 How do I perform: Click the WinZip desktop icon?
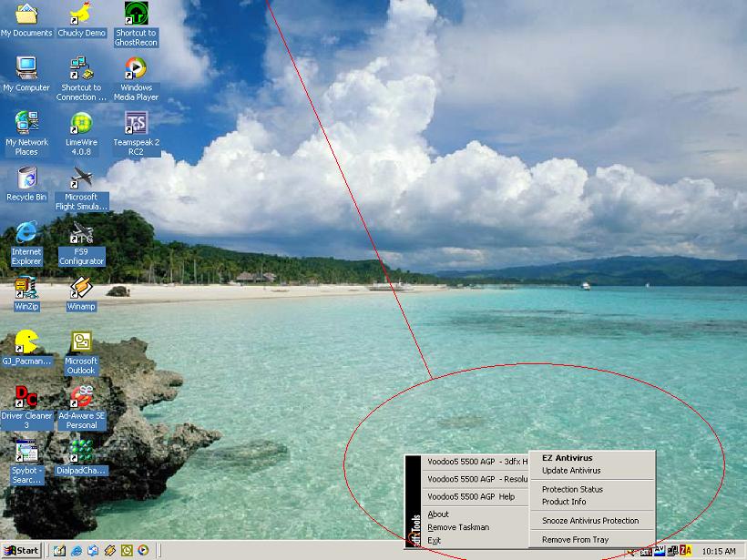(26, 289)
